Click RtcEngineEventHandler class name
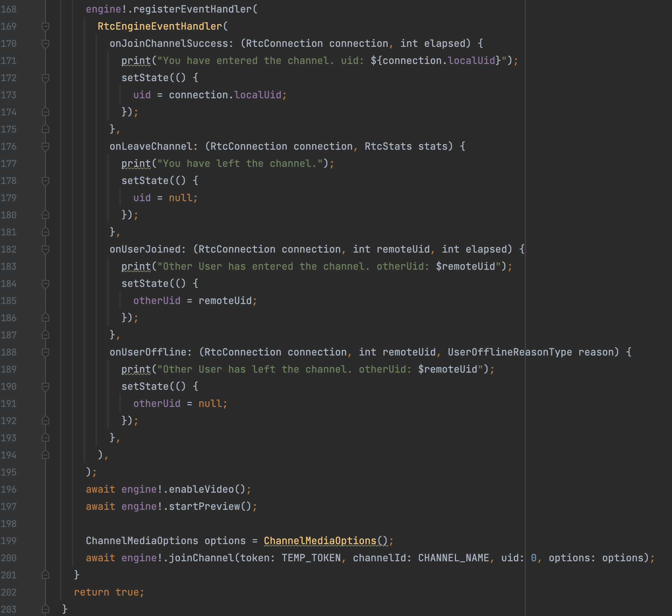The height and width of the screenshot is (616, 672). pyautogui.click(x=160, y=26)
